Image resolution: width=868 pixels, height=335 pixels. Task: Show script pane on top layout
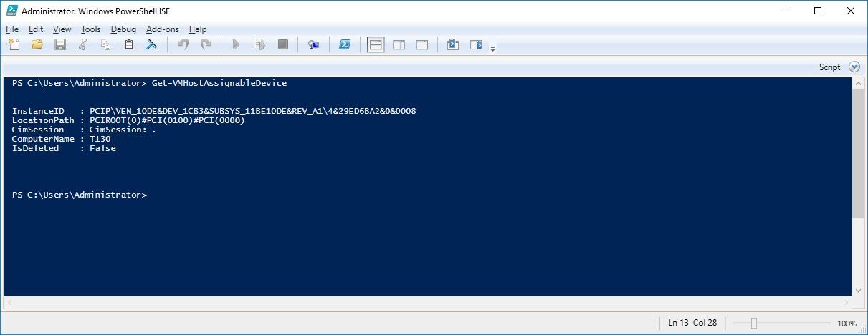(376, 44)
